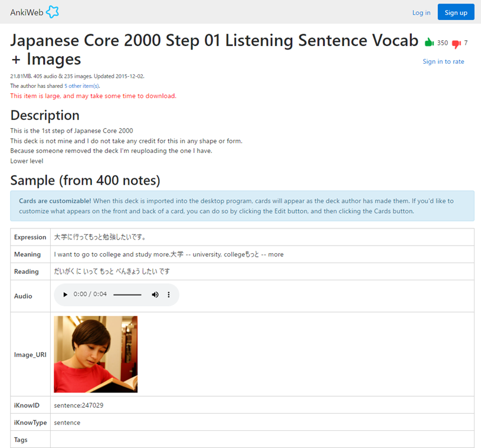Viewport: 481px width, 448px height.
Task: Click the AnkiWeb star logo icon
Action: pos(53,12)
